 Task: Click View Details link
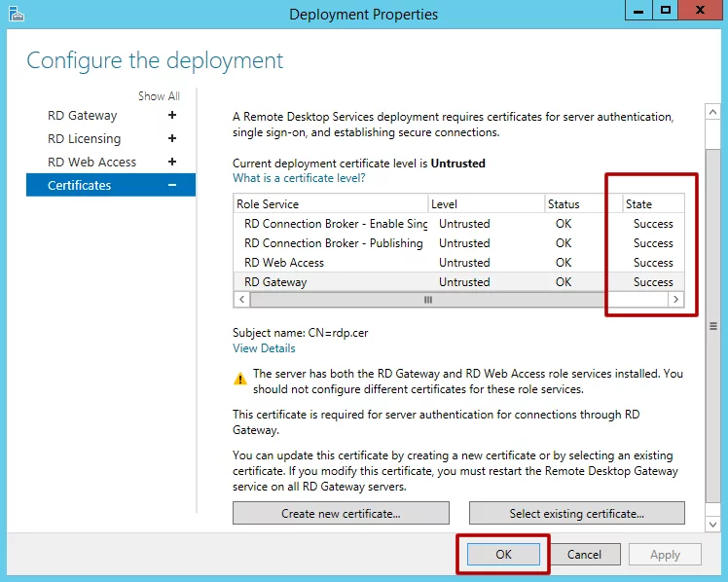(264, 347)
